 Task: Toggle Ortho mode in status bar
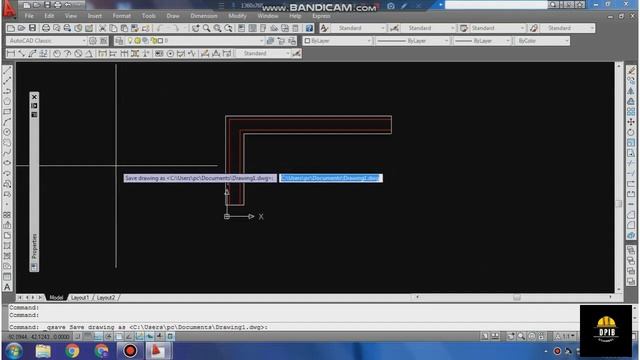(98, 336)
